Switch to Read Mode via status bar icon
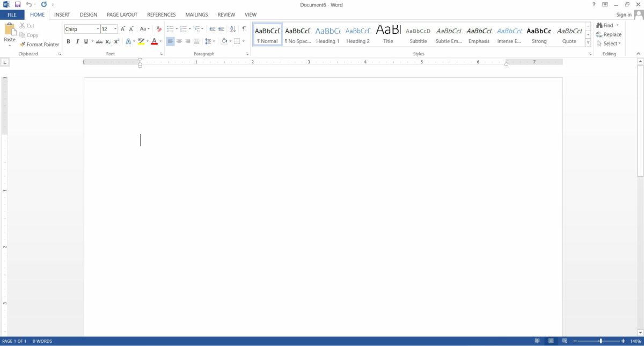The height and width of the screenshot is (346, 644). point(537,341)
